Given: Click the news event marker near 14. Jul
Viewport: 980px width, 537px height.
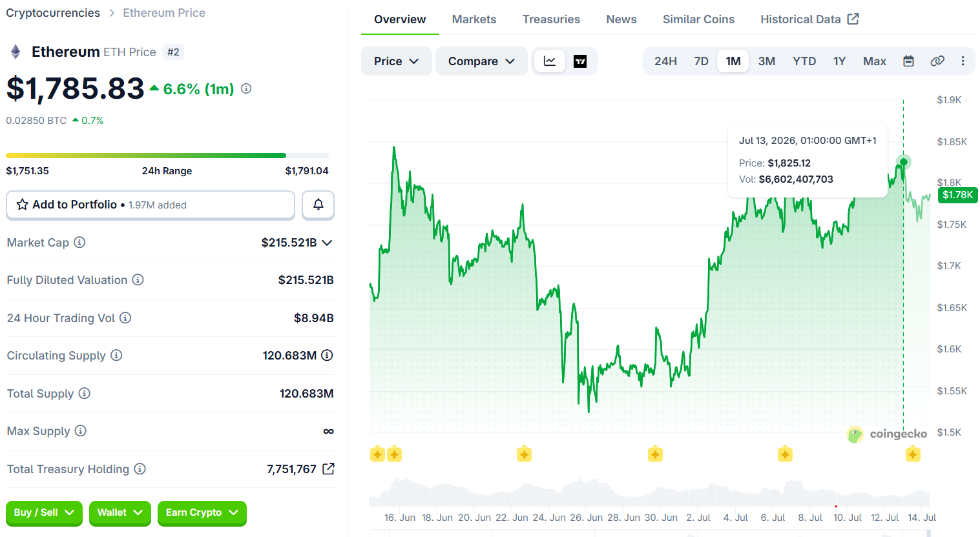Looking at the screenshot, I should point(913,454).
